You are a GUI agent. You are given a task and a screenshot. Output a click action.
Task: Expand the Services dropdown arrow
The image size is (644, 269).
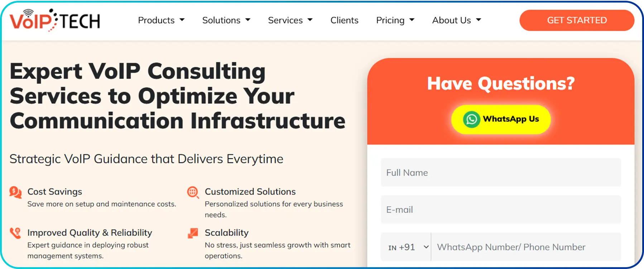point(310,20)
